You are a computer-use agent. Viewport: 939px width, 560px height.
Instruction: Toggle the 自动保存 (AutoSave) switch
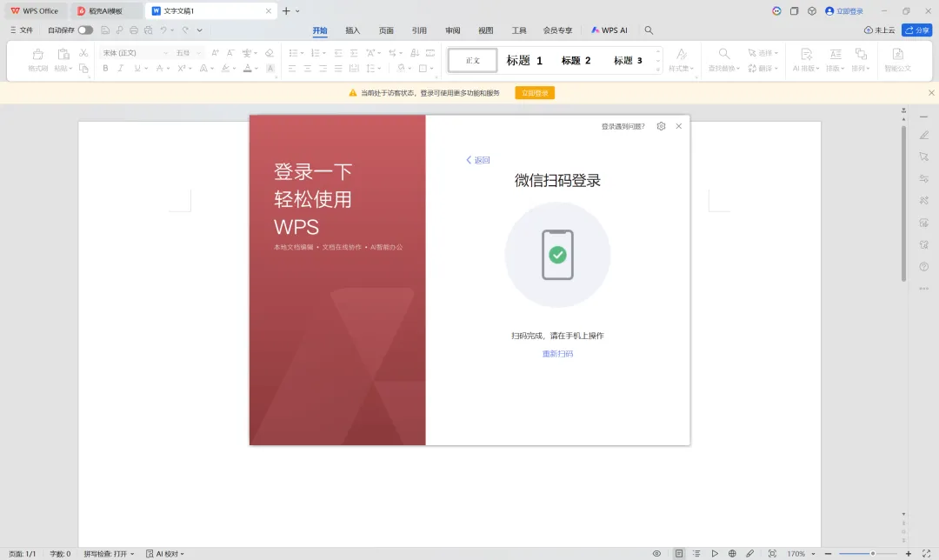[85, 30]
